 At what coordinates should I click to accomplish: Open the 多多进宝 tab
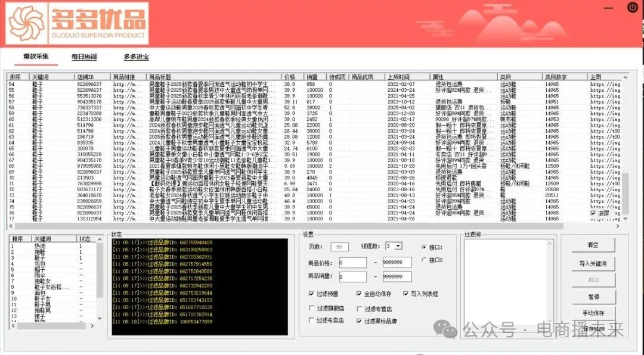pos(137,57)
